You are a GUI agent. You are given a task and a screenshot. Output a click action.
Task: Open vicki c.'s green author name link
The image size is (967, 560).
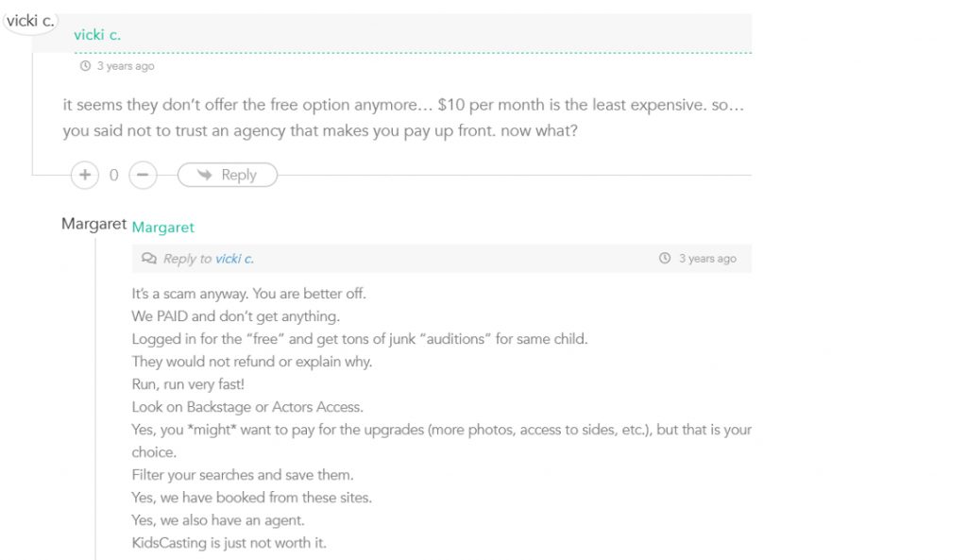(x=97, y=35)
